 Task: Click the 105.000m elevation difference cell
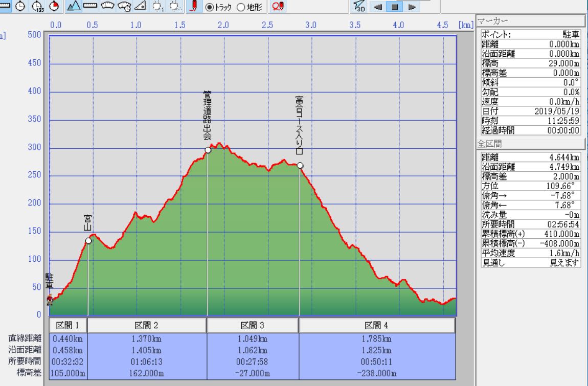(x=68, y=373)
